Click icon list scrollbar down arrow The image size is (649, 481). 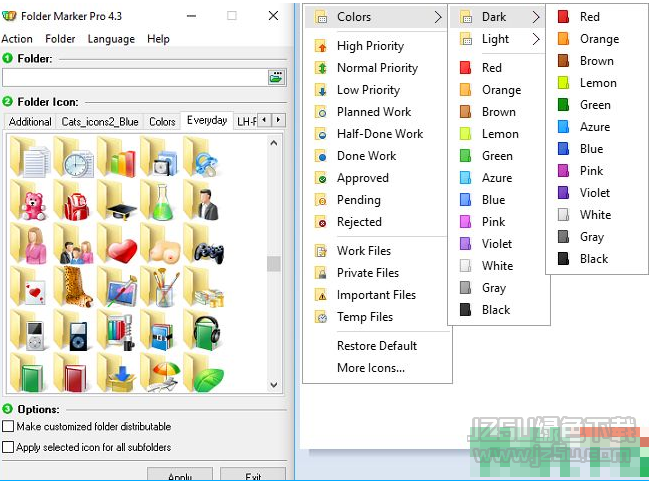pyautogui.click(x=274, y=385)
